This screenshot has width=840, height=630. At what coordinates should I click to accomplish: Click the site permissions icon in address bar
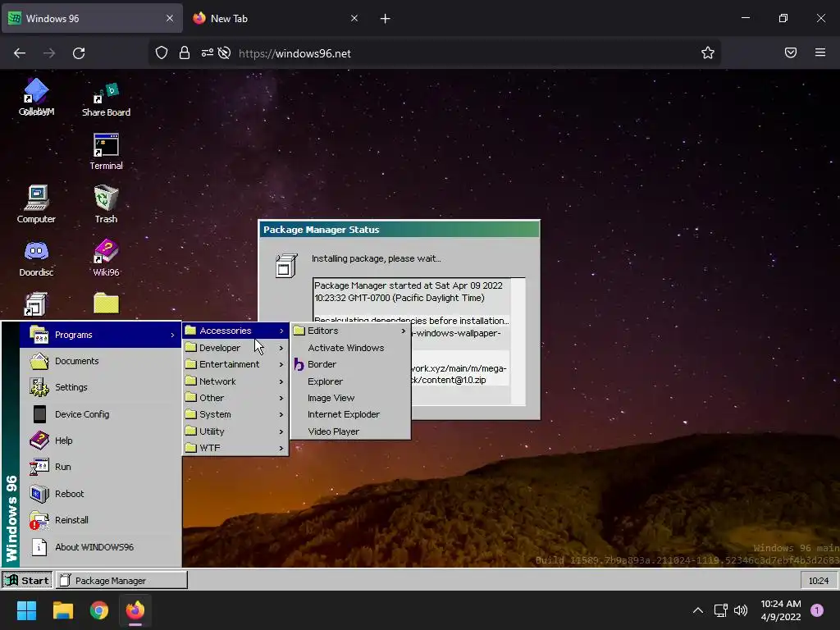coord(208,53)
